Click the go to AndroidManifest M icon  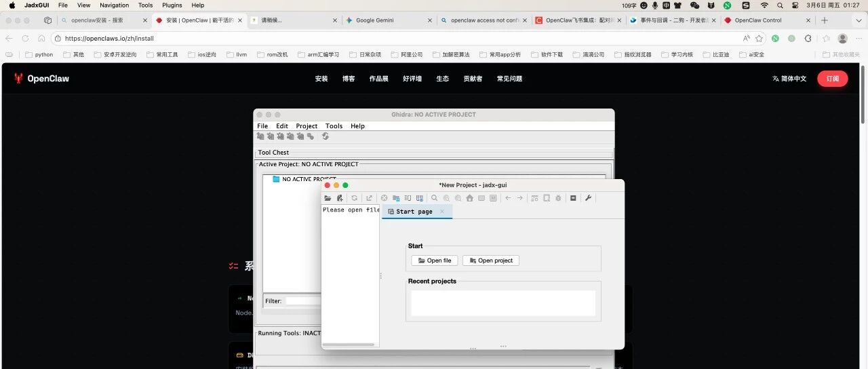(x=493, y=198)
